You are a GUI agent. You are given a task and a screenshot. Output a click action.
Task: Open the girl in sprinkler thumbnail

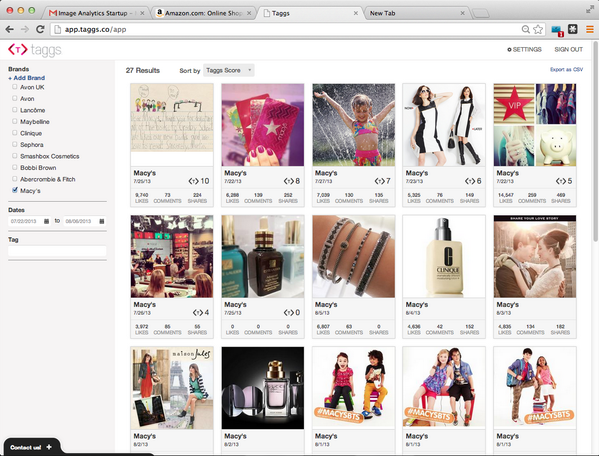pos(353,125)
